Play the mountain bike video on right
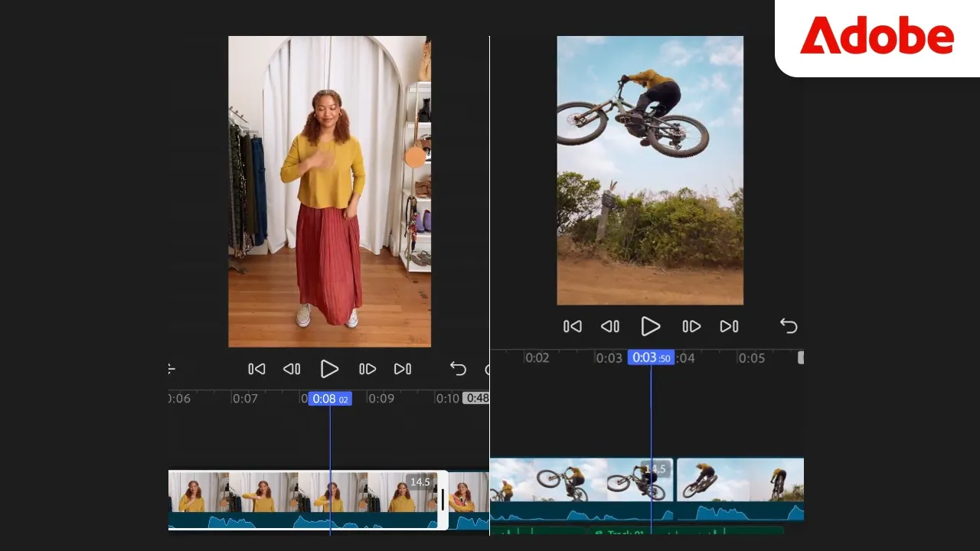Screen dimensions: 980x551 click(x=650, y=327)
